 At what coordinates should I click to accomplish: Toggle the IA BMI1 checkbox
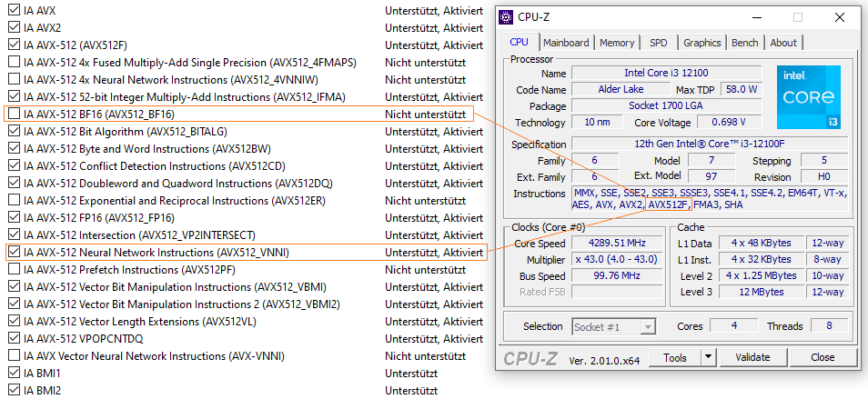[x=15, y=373]
